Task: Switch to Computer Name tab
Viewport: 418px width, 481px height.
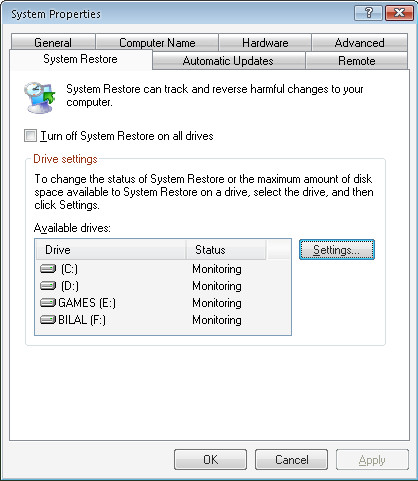Action: click(157, 43)
